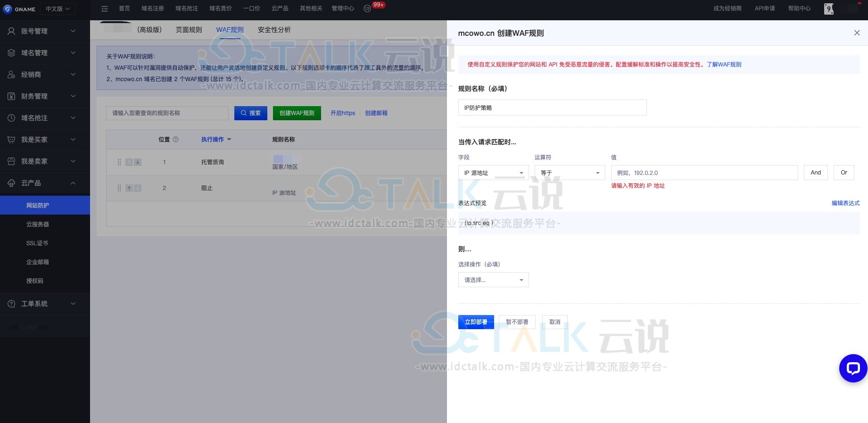Close the 创建WAF规则 panel
The image size is (868, 423).
click(x=857, y=33)
